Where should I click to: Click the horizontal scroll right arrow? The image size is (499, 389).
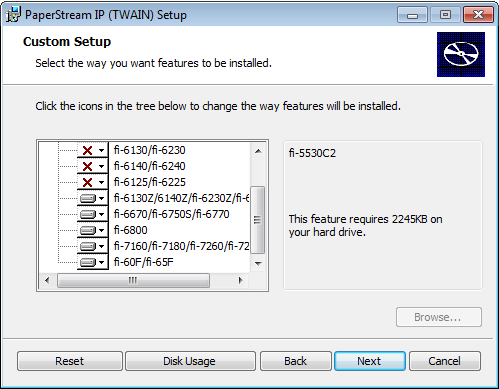(x=241, y=280)
